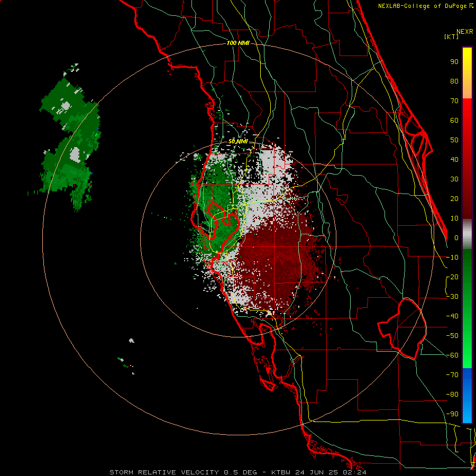This screenshot has height=476, width=476.
Task: Click the -40 value on velocity scale
Action: [x=452, y=316]
